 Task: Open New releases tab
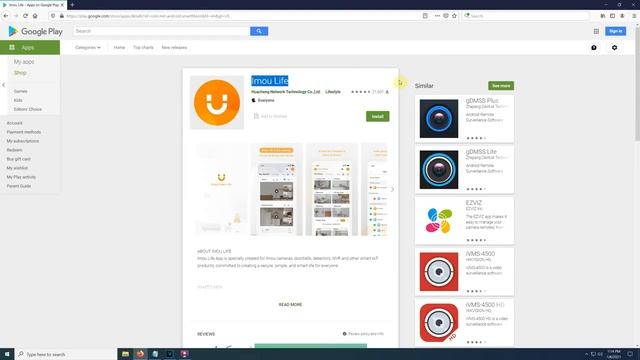174,48
